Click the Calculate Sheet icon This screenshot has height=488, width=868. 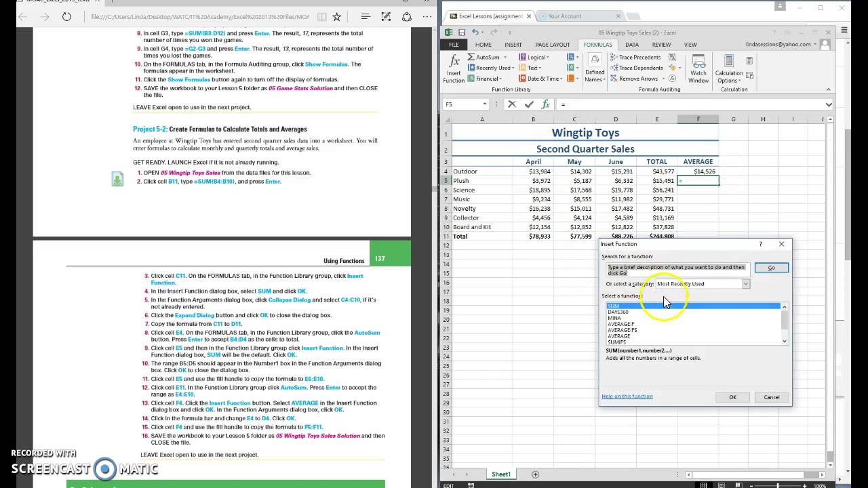point(749,75)
